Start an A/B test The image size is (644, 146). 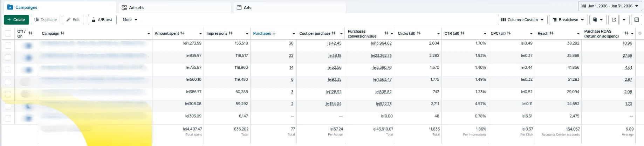click(102, 20)
